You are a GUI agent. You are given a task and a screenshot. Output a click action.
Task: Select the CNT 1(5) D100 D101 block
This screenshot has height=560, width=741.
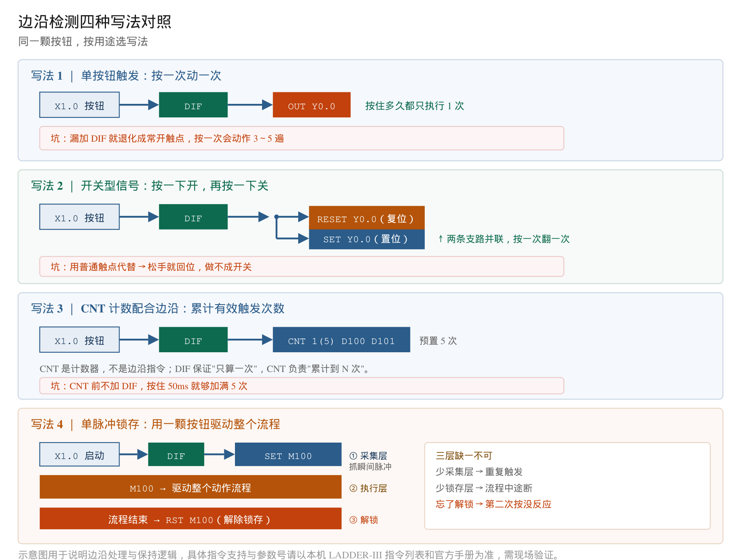point(341,340)
